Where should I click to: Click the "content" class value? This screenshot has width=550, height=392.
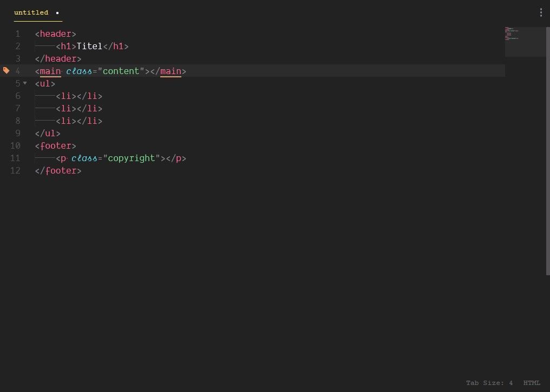pos(121,71)
